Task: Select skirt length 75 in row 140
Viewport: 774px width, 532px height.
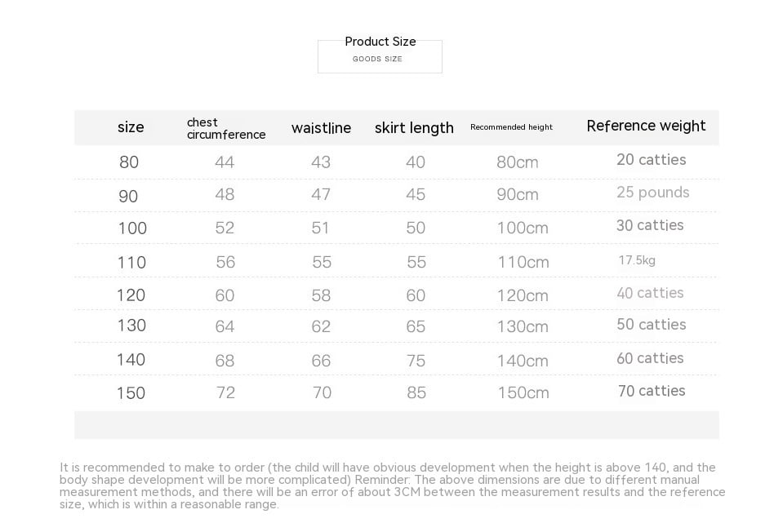Action: (416, 361)
